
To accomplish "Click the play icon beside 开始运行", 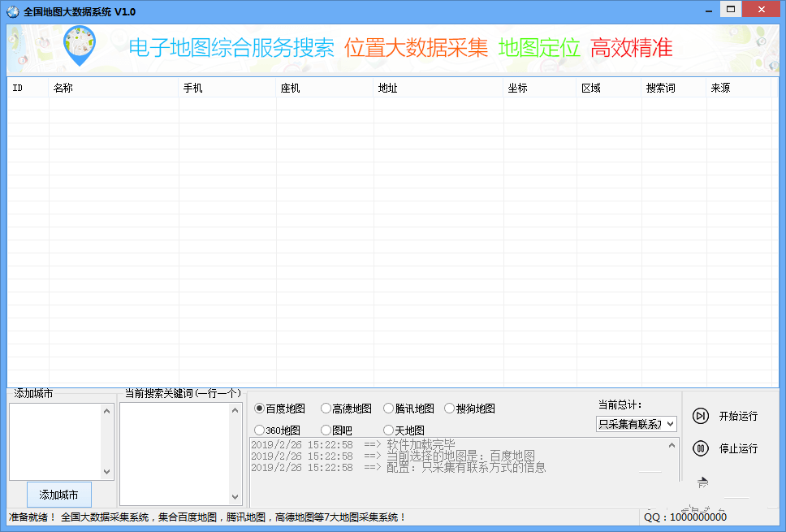I will tap(700, 416).
